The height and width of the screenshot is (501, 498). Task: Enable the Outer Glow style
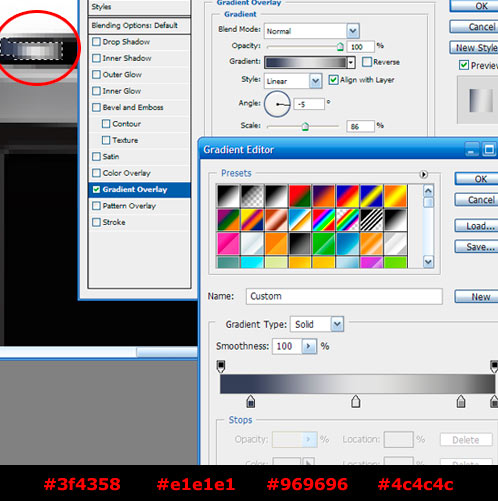coord(96,74)
